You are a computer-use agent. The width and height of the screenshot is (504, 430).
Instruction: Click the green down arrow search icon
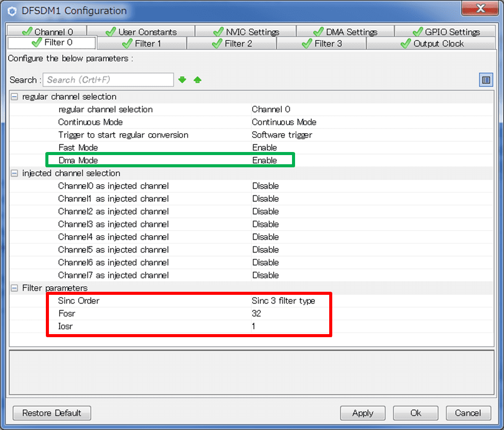182,80
